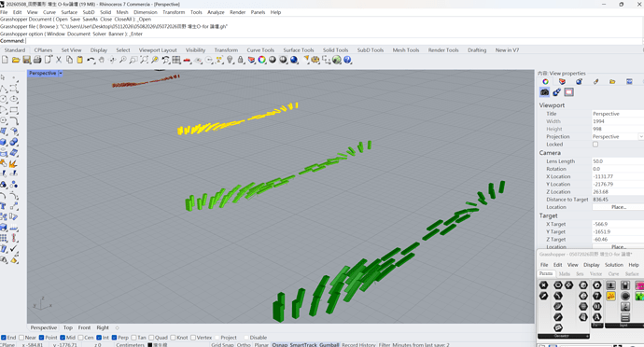The width and height of the screenshot is (644, 347).
Task: Enable the Cen osnap checkbox
Action: [x=81, y=338]
